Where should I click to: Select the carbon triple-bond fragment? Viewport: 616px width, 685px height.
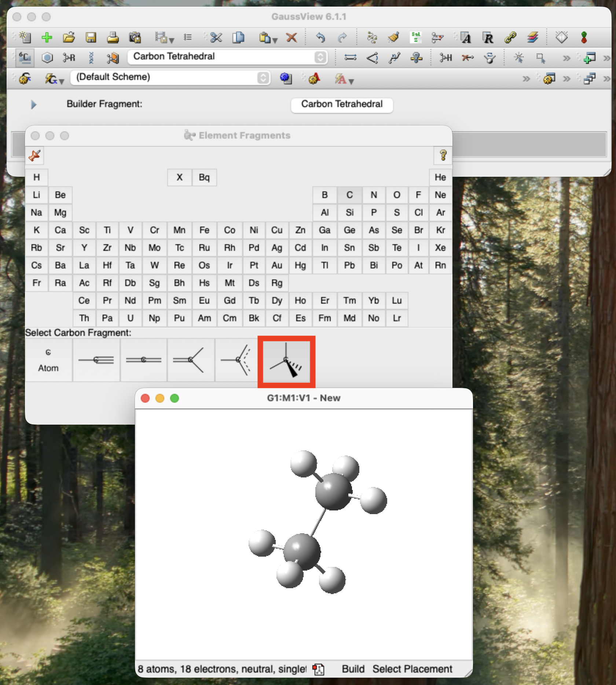[96, 360]
